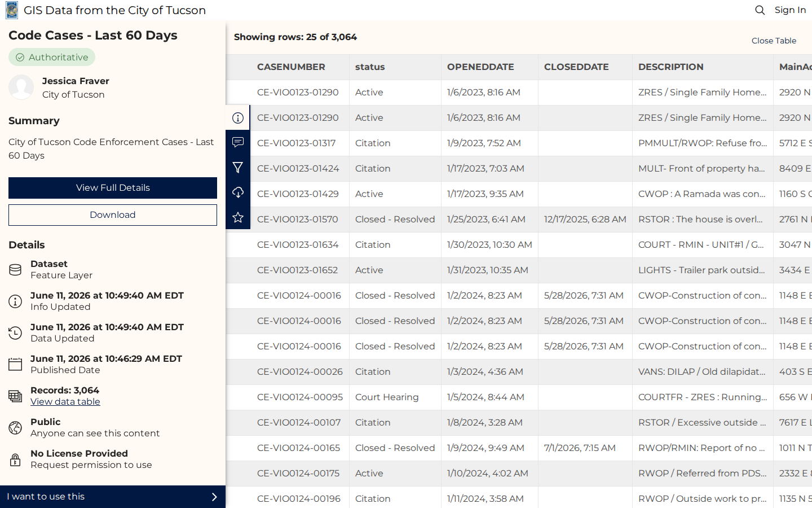Select case number CE-VIO0123-01317
This screenshot has width=812, height=508.
[297, 143]
